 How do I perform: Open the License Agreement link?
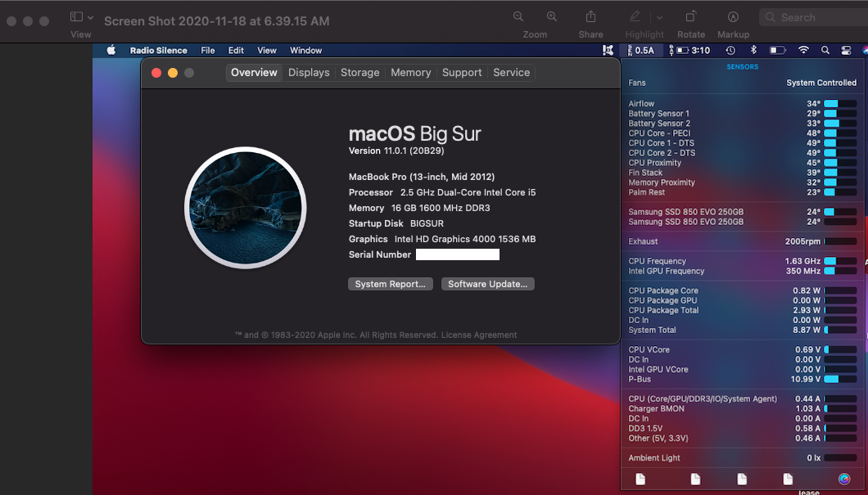click(x=479, y=335)
